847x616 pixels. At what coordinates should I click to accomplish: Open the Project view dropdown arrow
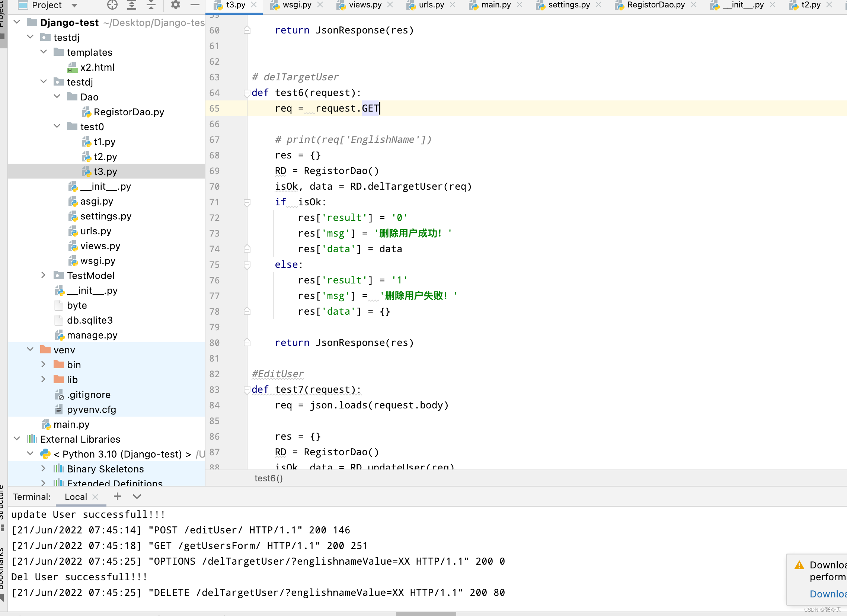(x=74, y=5)
